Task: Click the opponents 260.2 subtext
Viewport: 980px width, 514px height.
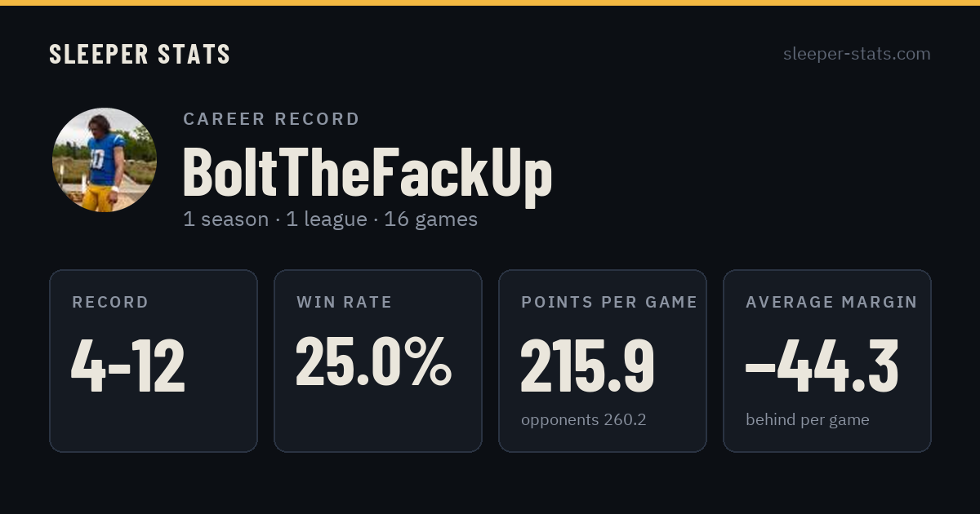Action: click(584, 420)
